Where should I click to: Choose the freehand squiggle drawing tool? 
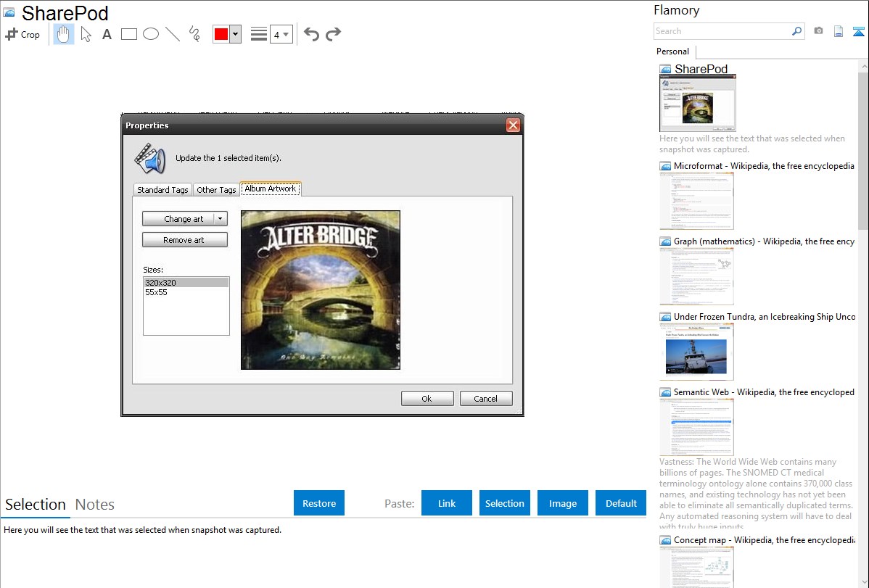194,34
